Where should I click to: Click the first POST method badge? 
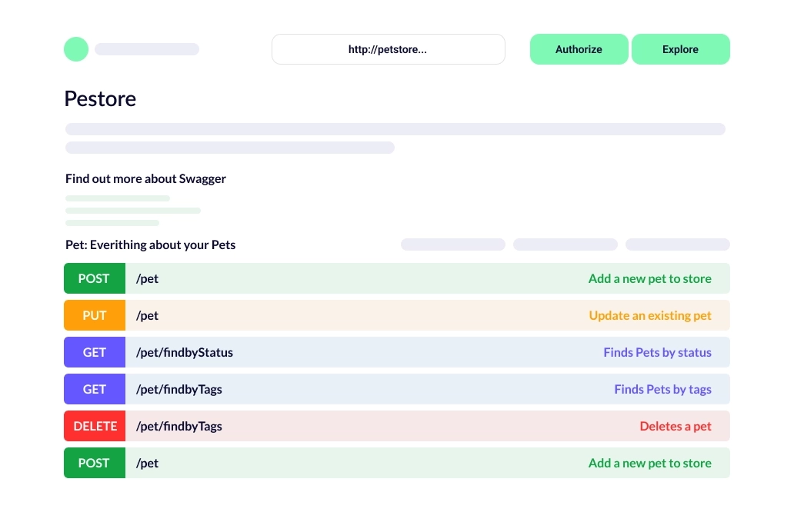[94, 278]
